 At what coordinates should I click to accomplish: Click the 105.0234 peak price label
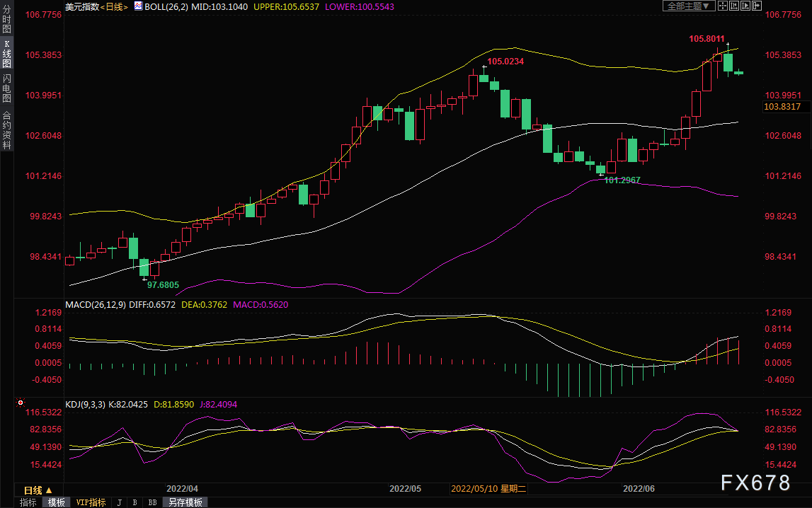(x=505, y=62)
